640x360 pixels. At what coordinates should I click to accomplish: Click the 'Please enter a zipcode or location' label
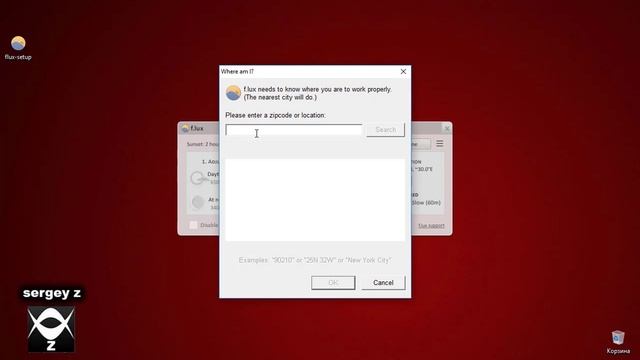point(276,116)
